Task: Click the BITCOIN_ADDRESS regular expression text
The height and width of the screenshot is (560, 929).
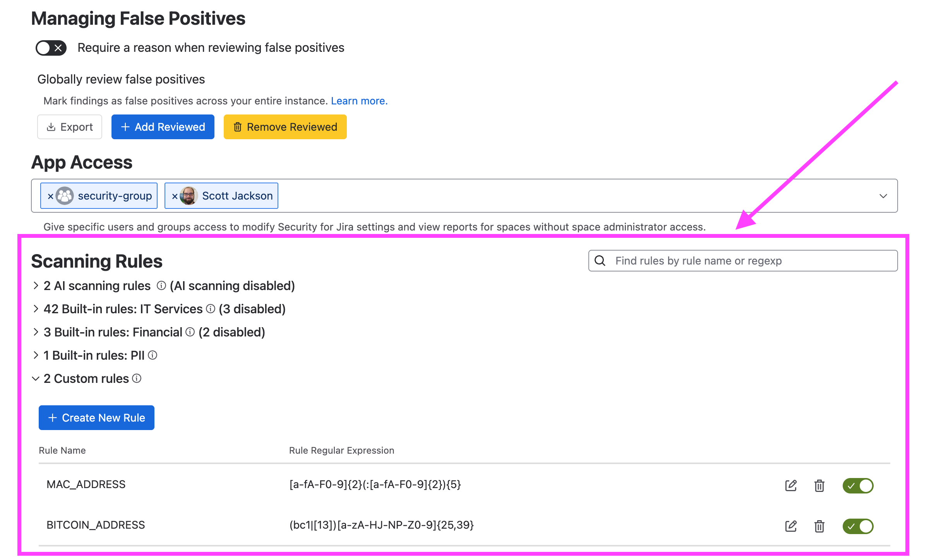Action: (x=382, y=525)
